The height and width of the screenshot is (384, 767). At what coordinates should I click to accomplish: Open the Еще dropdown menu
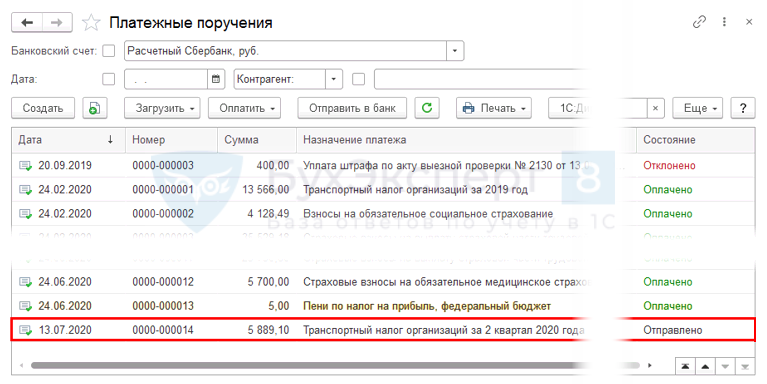pos(698,108)
